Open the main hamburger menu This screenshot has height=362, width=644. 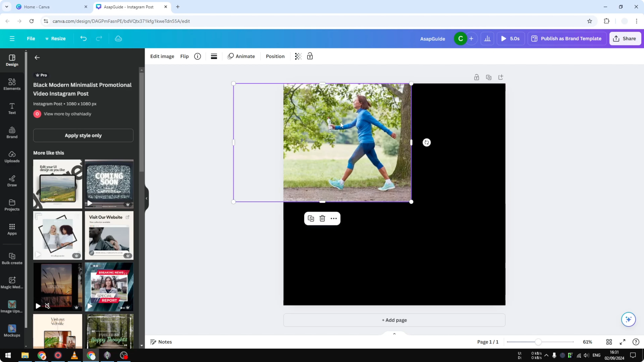click(12, 39)
